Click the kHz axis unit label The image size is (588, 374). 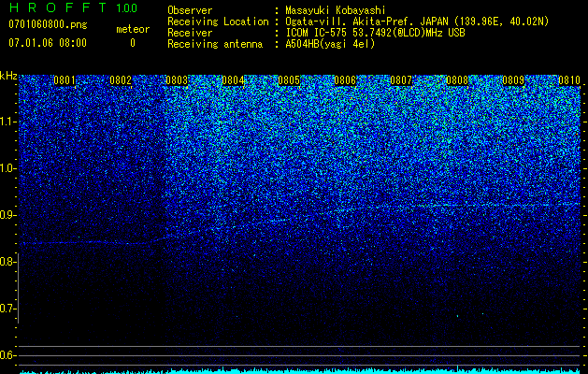point(8,76)
